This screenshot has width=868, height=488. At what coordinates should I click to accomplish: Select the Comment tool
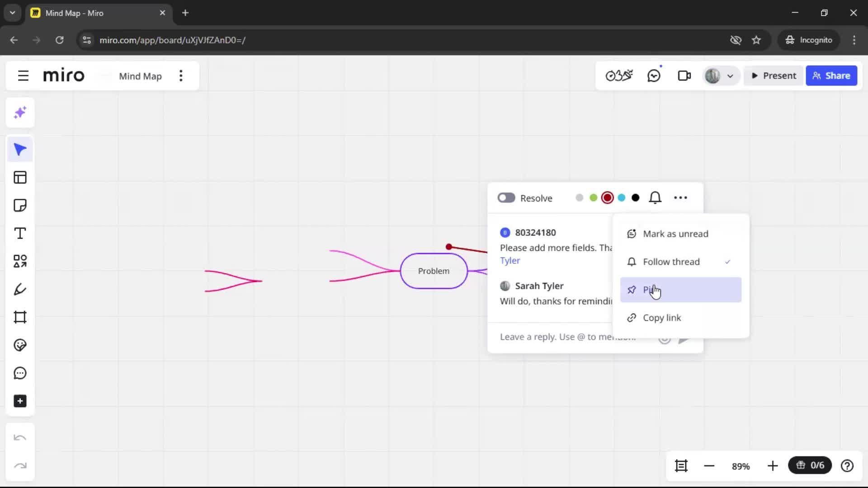(20, 373)
